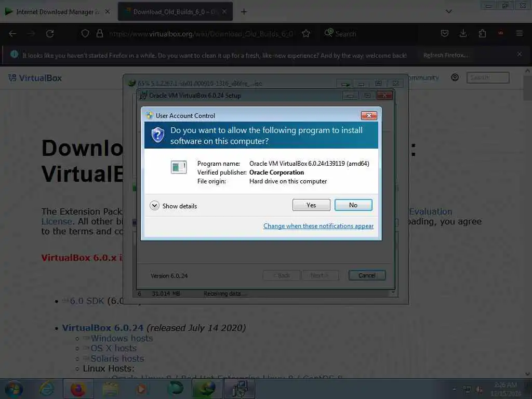Open VirtualBox 6.0.24 release link
Image resolution: width=532 pixels, height=399 pixels.
pyautogui.click(x=103, y=328)
